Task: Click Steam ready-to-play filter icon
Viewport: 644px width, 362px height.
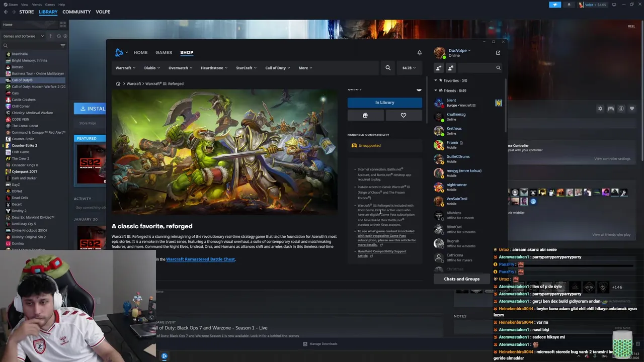Action: tap(65, 36)
